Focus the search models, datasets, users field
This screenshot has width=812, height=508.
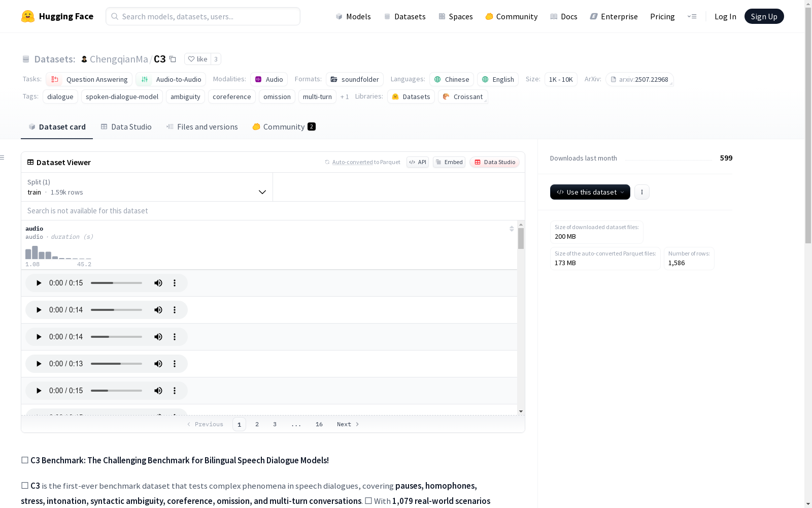[x=203, y=16]
